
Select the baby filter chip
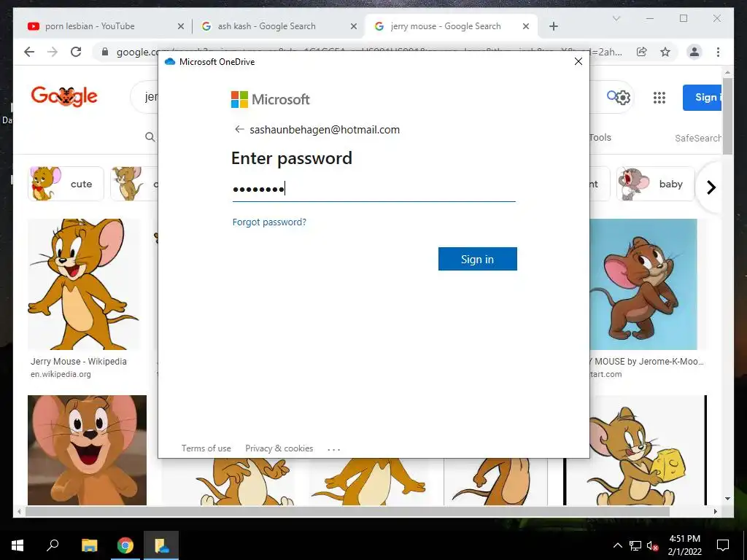(656, 184)
